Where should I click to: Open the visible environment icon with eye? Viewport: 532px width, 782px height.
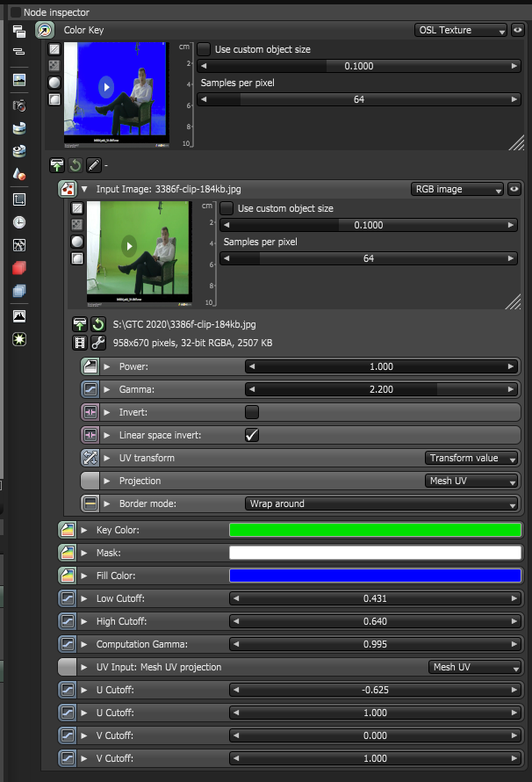pos(19,150)
